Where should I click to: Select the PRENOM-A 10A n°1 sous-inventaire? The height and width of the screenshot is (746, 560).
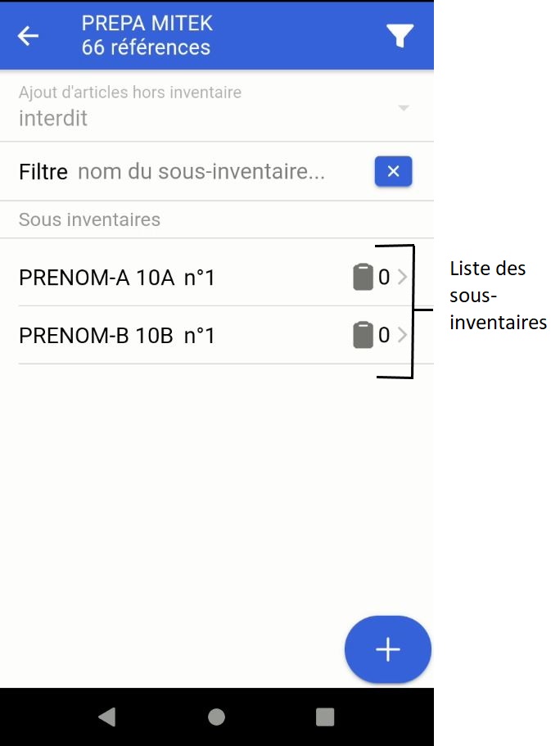coord(116,278)
